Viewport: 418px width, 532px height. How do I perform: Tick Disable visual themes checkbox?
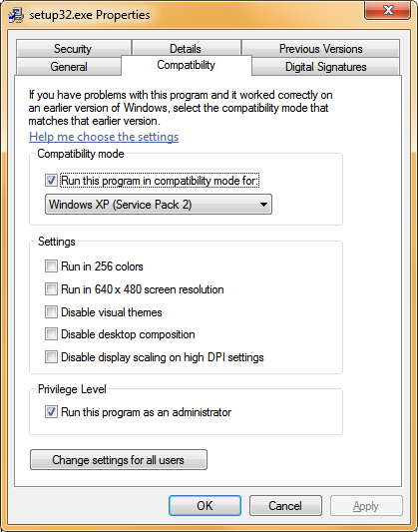pos(51,311)
